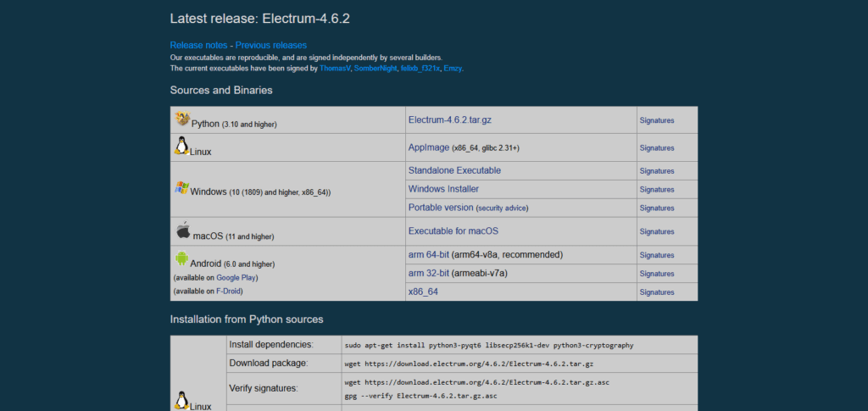
Task: Open Signatures for the x86_64 Android build
Action: coord(657,292)
